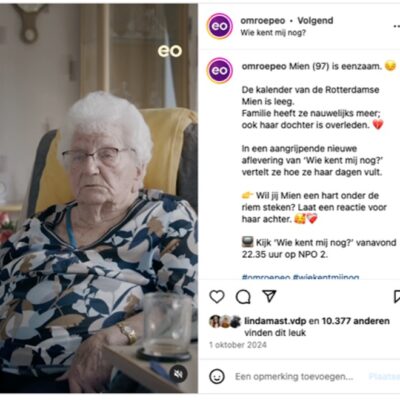The height and width of the screenshot is (400, 400).
Task: Open the #omroepeo hashtag
Action: (266, 277)
